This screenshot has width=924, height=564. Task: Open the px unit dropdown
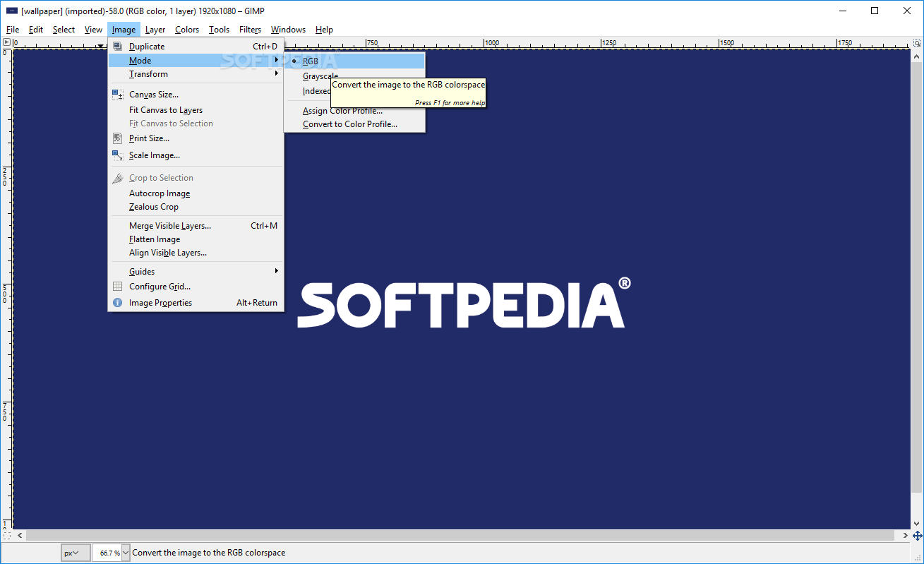click(76, 553)
